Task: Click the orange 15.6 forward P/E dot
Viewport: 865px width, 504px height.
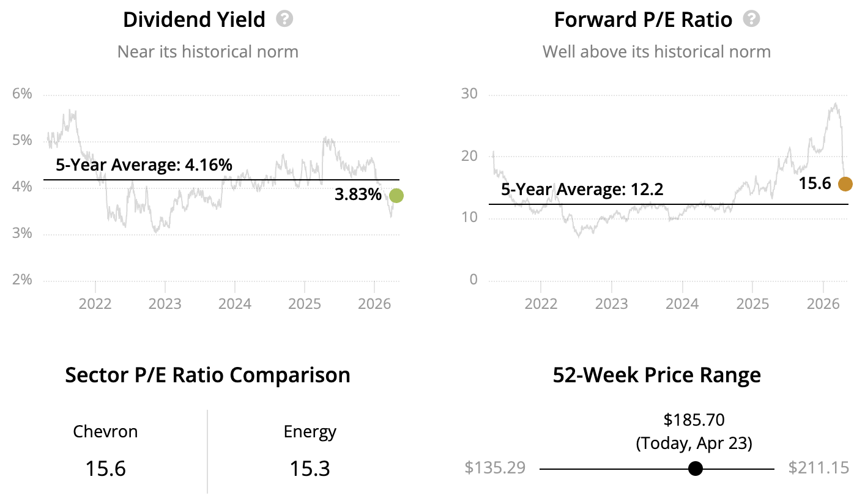Action: tap(844, 183)
